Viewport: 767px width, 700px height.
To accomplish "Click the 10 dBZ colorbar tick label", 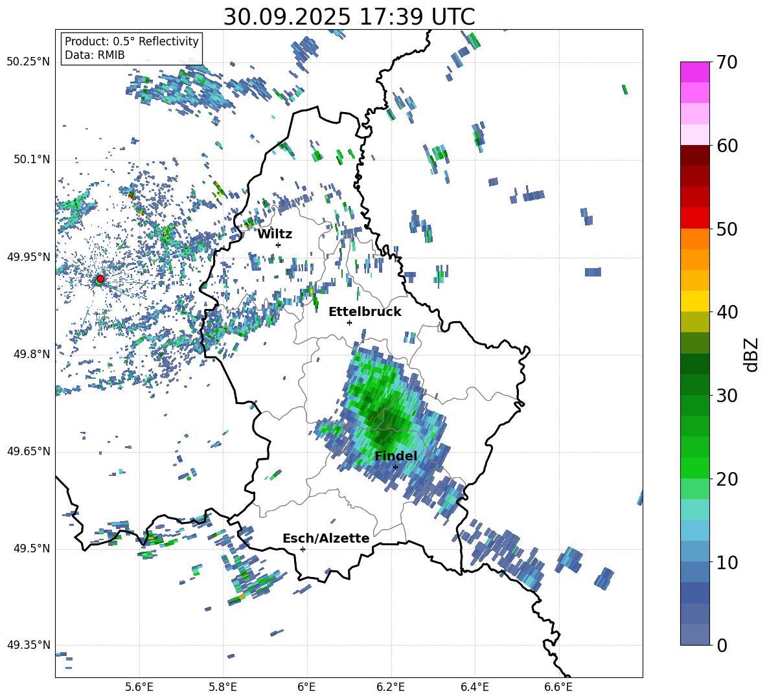I will tap(726, 562).
